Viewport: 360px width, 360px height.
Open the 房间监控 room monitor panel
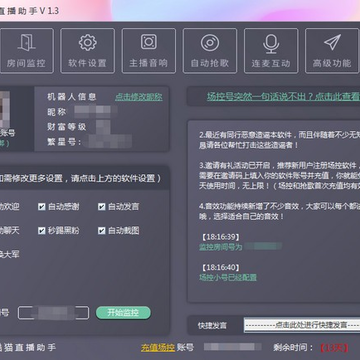click(x=26, y=51)
